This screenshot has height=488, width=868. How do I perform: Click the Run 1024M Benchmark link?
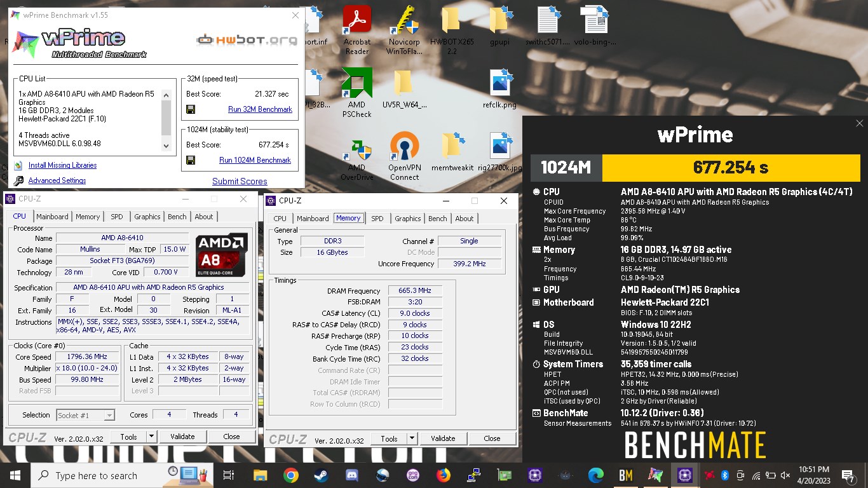[x=255, y=160]
